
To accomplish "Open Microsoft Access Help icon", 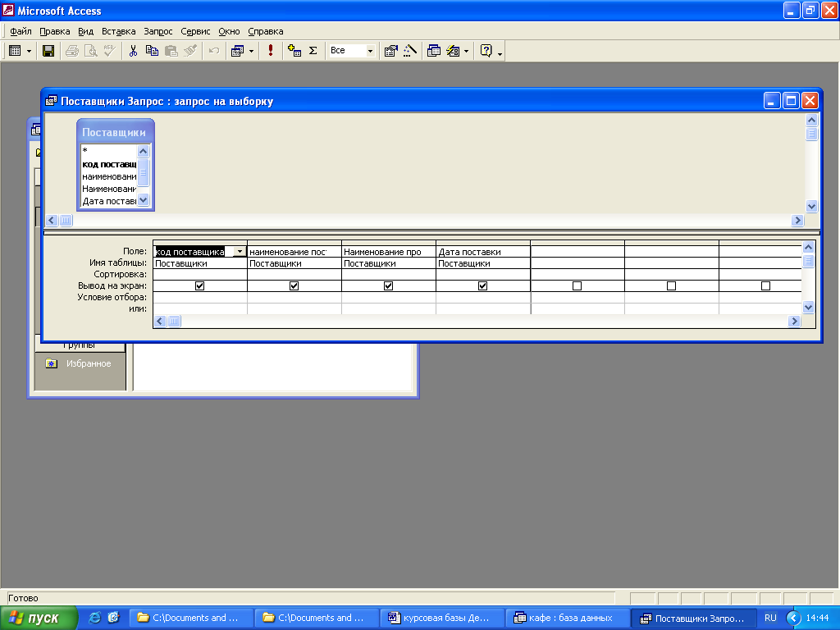I will (x=486, y=51).
